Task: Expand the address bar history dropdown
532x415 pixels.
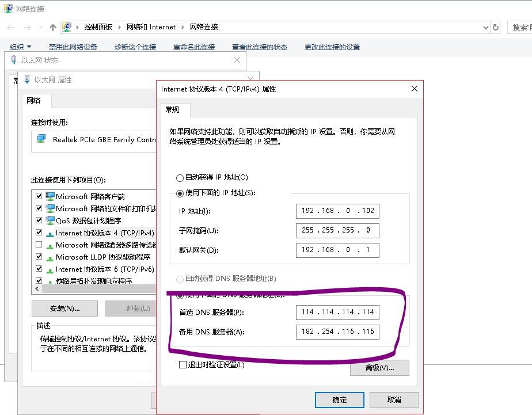Action: [486, 28]
